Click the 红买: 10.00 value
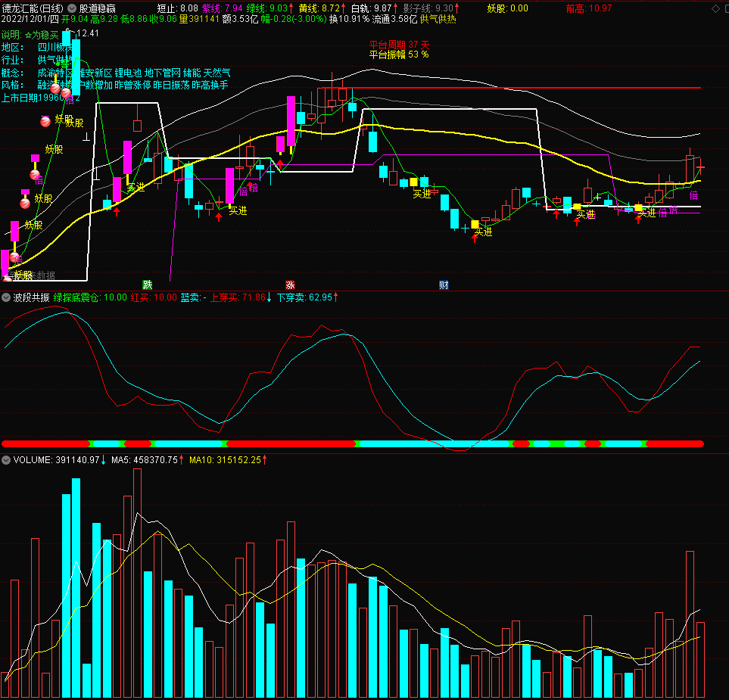Image resolution: width=729 pixels, height=700 pixels. [154, 297]
